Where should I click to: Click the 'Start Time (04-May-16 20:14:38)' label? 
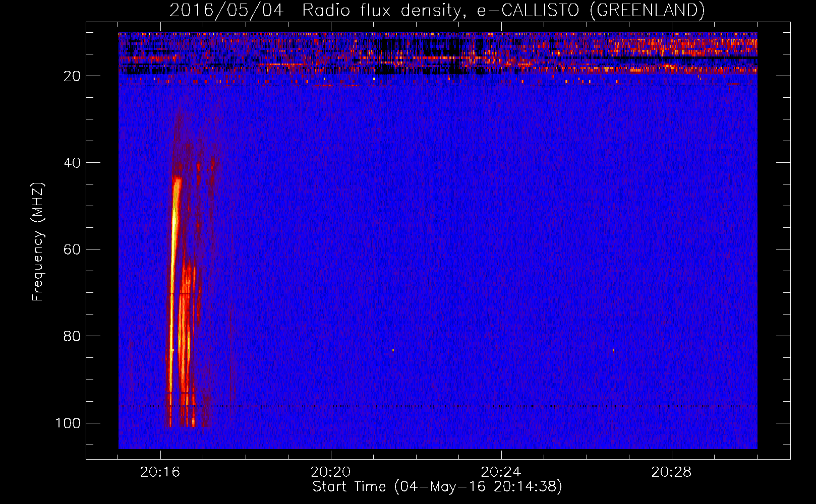[437, 487]
